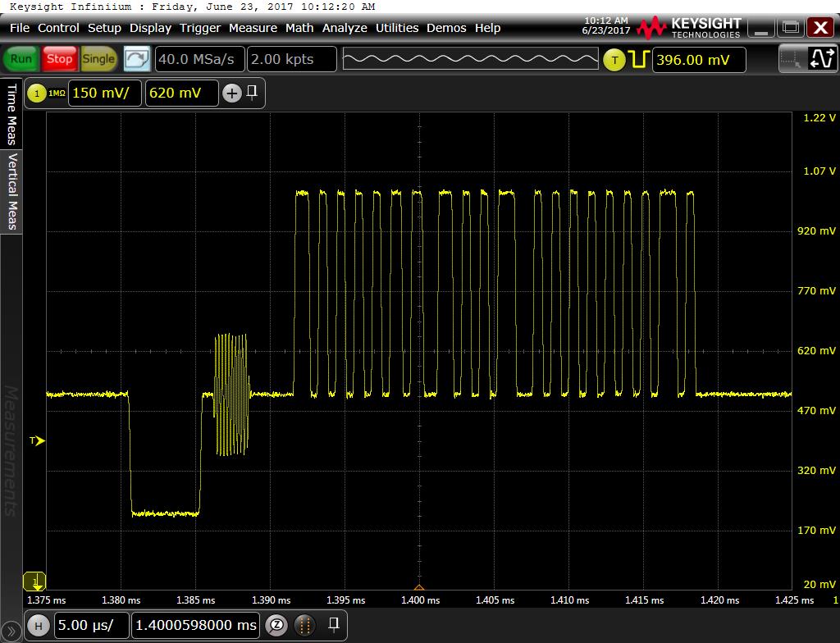Open the Math menu
This screenshot has width=840, height=643.
tap(299, 28)
